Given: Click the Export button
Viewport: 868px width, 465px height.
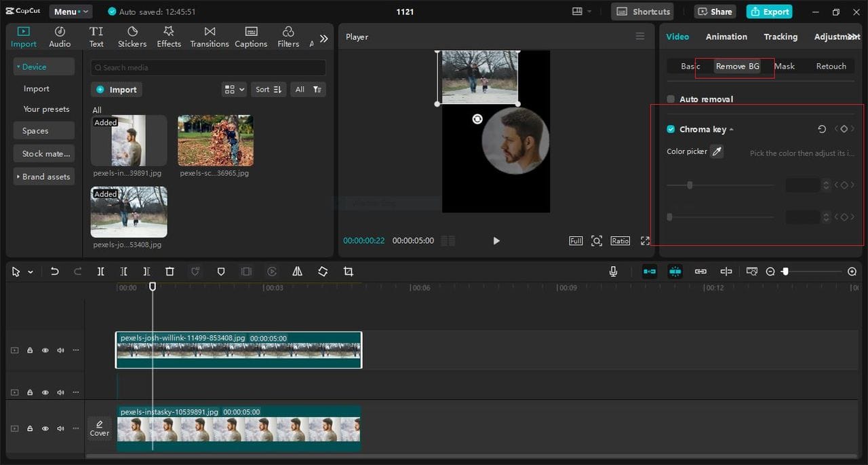Looking at the screenshot, I should coord(769,12).
